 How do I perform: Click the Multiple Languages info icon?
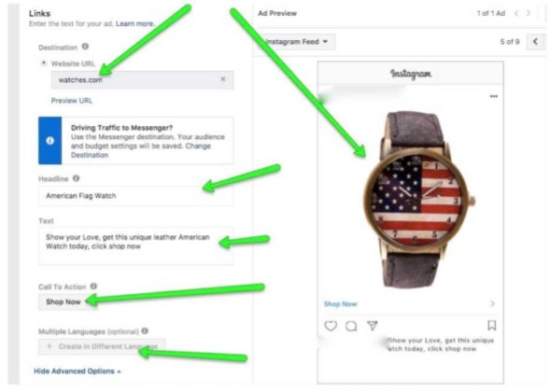click(145, 330)
